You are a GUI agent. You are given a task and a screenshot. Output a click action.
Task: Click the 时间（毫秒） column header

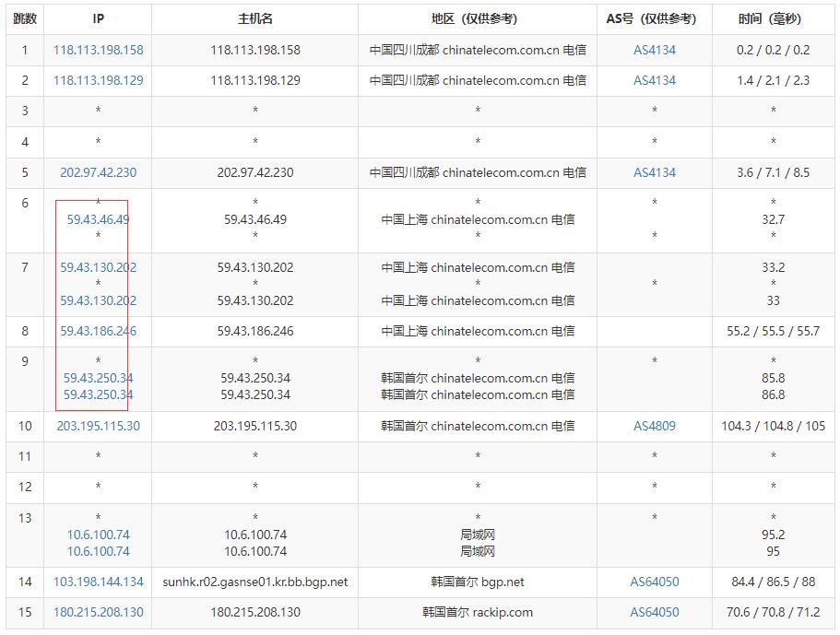[773, 18]
